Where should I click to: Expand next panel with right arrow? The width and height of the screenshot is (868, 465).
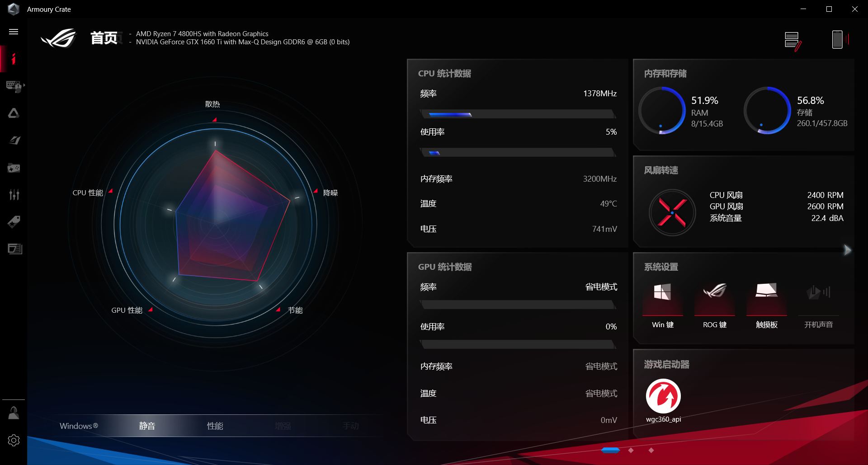pos(847,250)
